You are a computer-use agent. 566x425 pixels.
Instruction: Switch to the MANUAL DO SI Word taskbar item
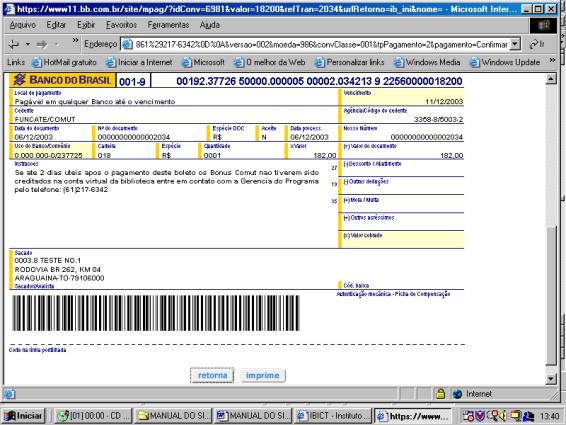pyautogui.click(x=253, y=416)
